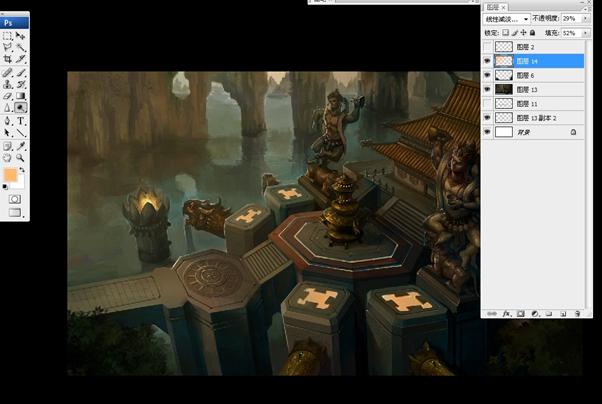
Task: Select the Pen tool
Action: (x=7, y=121)
